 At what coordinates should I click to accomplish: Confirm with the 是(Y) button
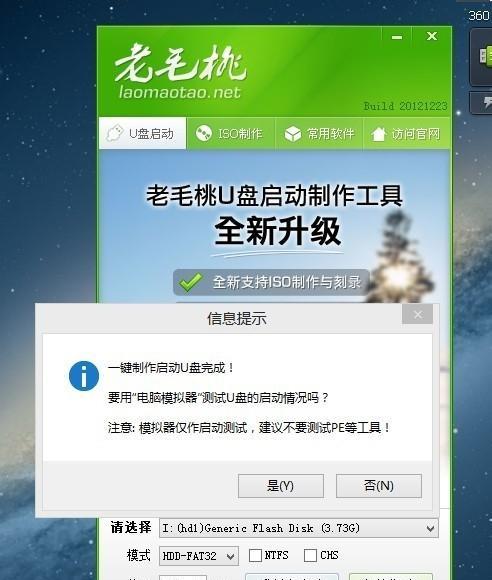click(281, 486)
